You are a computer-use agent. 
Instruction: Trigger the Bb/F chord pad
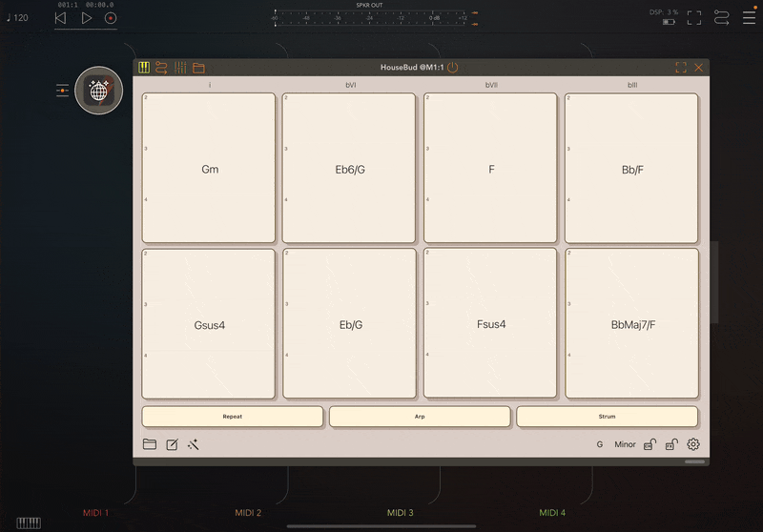pos(631,168)
